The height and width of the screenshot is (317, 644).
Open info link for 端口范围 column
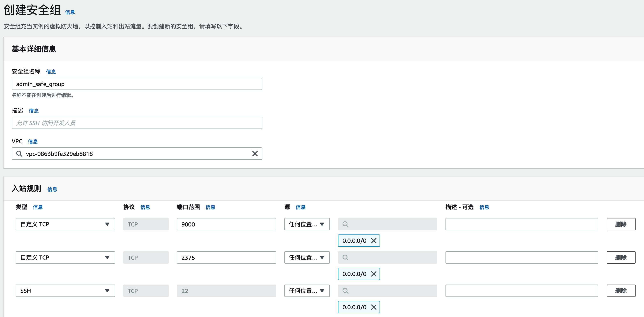210,207
